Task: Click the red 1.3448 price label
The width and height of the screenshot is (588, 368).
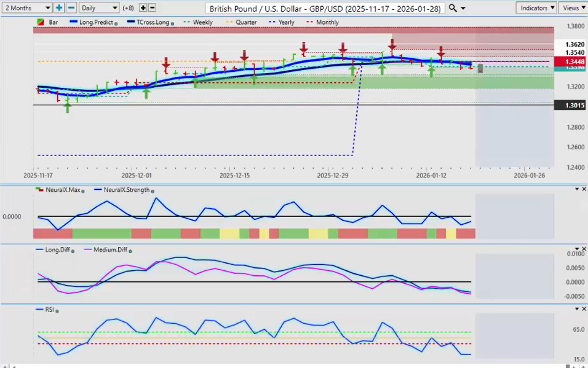Action: click(569, 62)
